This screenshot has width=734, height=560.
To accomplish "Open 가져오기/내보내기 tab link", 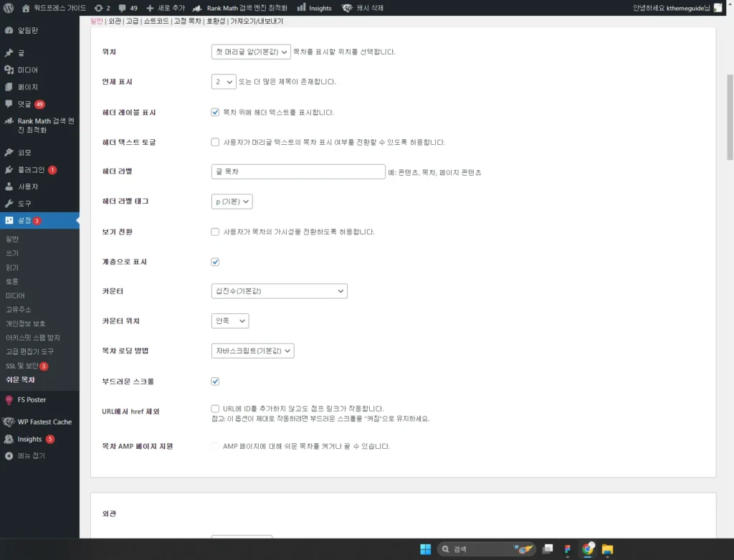I will pos(257,21).
